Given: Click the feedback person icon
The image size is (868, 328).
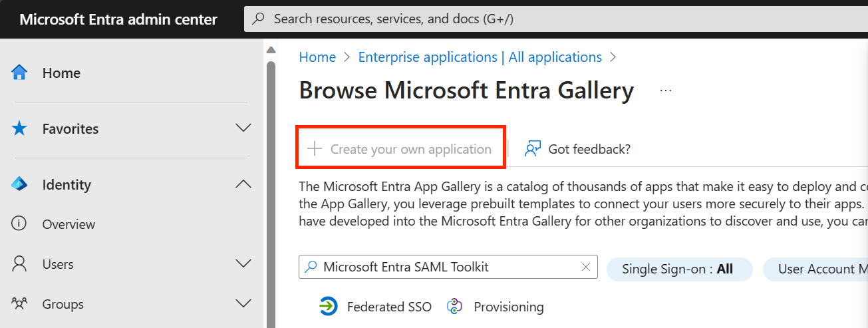Looking at the screenshot, I should click(532, 148).
